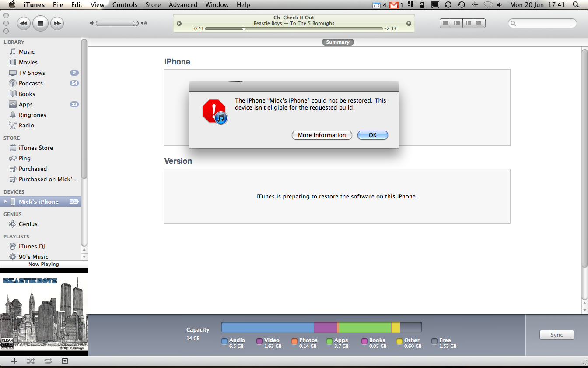Click the Now Playing header
The image size is (588, 368).
[x=44, y=264]
